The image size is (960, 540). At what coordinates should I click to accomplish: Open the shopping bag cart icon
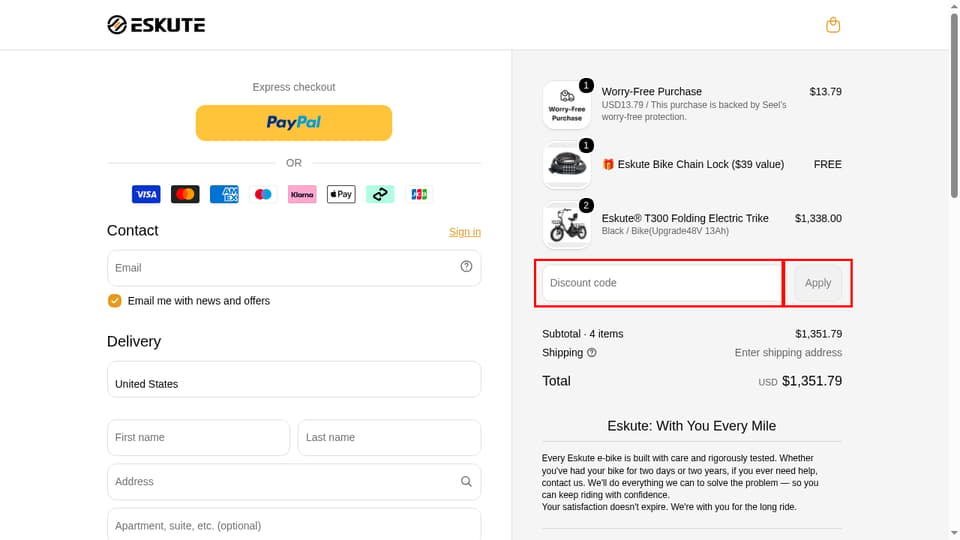click(833, 25)
